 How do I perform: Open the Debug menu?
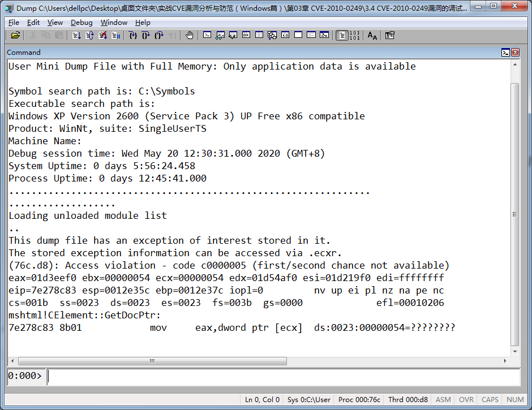click(81, 23)
